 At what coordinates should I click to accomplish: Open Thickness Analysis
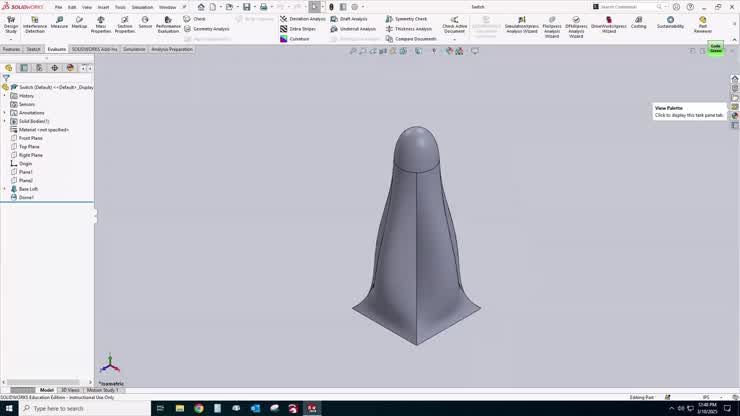click(x=408, y=29)
